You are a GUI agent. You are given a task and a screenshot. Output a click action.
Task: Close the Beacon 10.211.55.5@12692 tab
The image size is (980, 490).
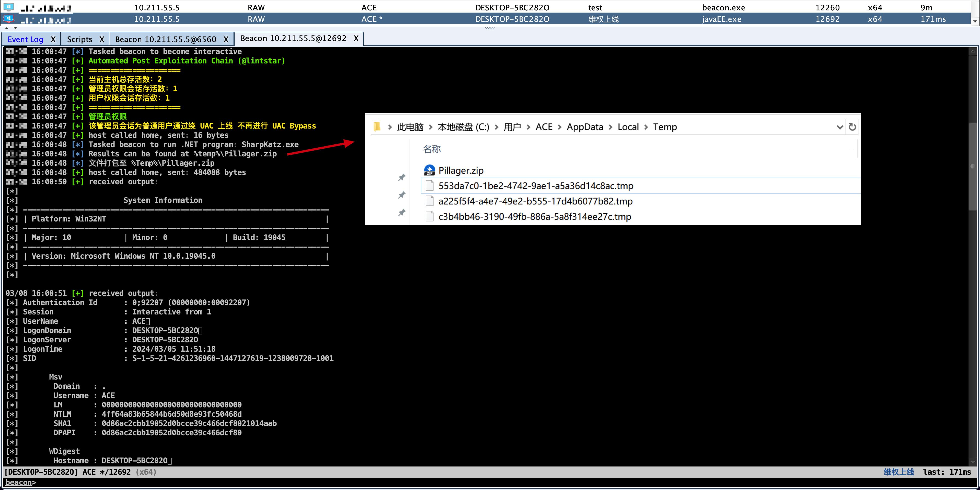tap(356, 39)
